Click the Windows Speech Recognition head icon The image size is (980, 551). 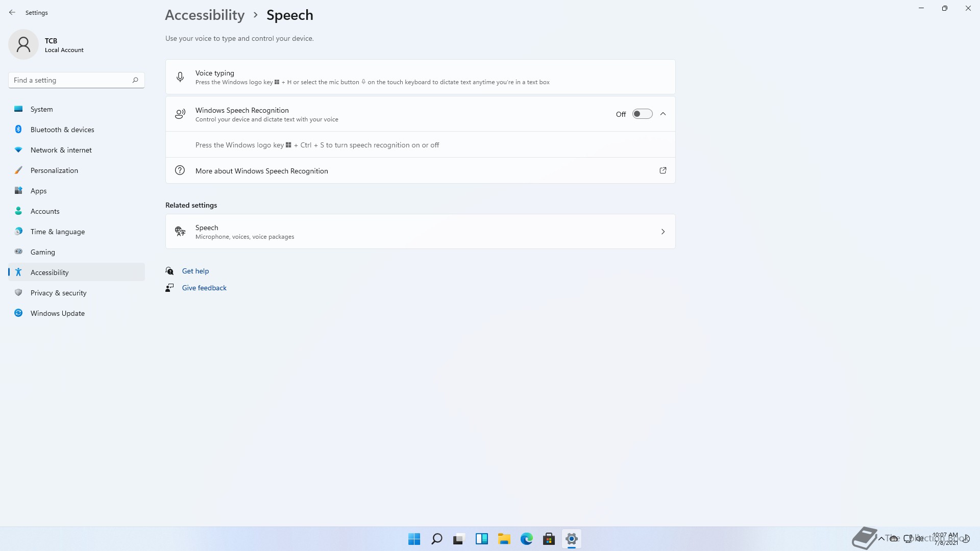180,114
